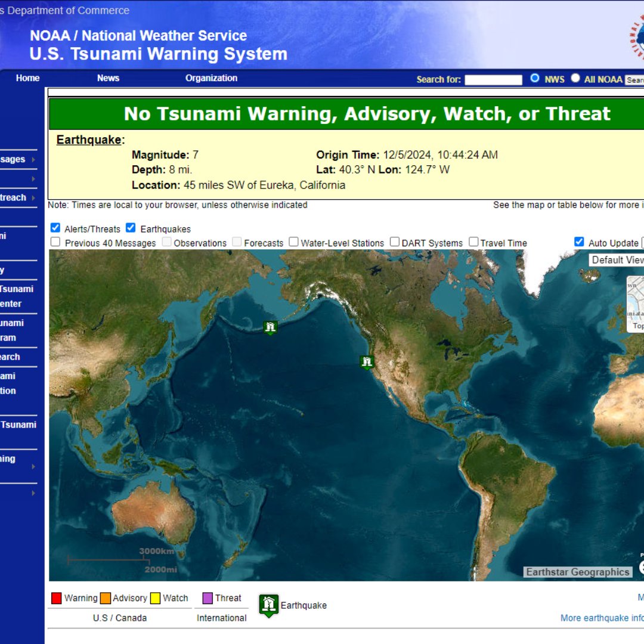The height and width of the screenshot is (644, 644).
Task: Click the earthquake marker near California coast
Action: 367,363
